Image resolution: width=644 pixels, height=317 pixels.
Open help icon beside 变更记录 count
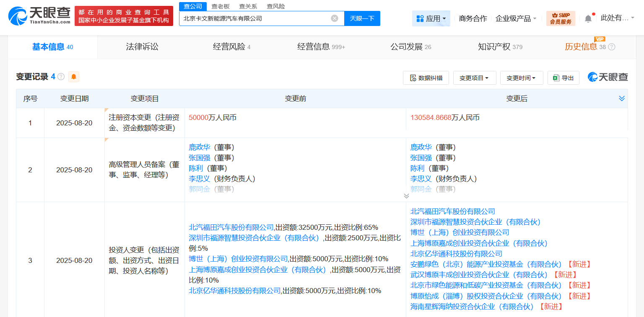[61, 77]
